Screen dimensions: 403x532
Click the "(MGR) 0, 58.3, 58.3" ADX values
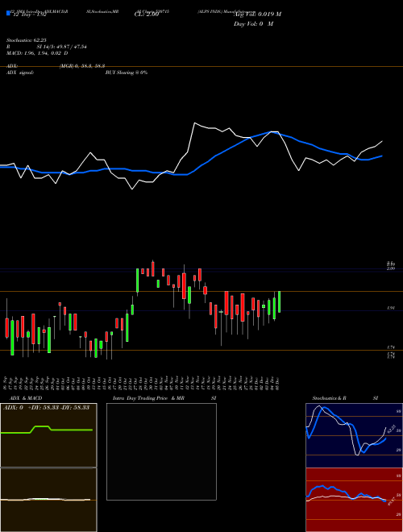click(x=82, y=66)
